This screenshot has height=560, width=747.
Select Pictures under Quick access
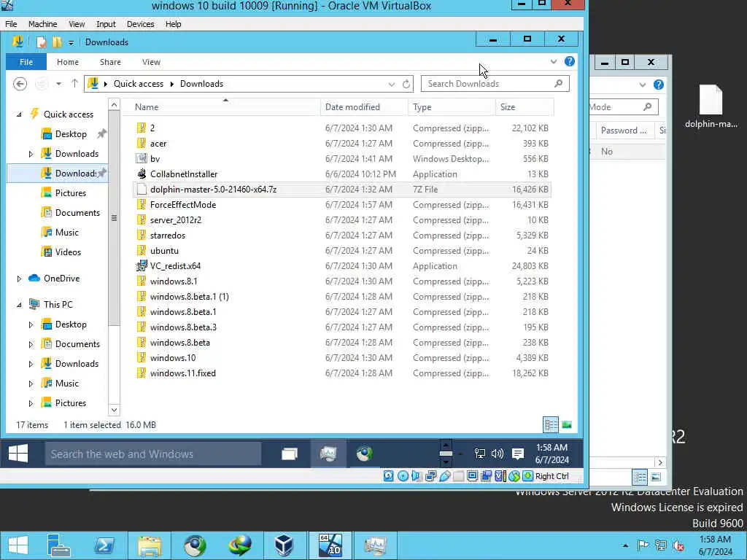tap(71, 192)
